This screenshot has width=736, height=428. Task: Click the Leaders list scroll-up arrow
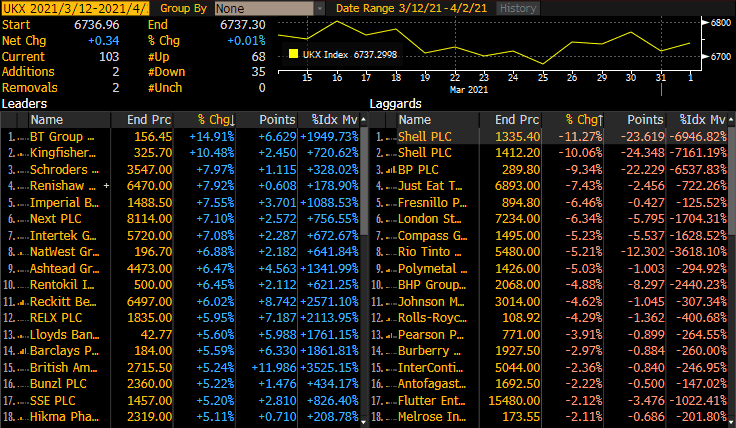coord(363,120)
